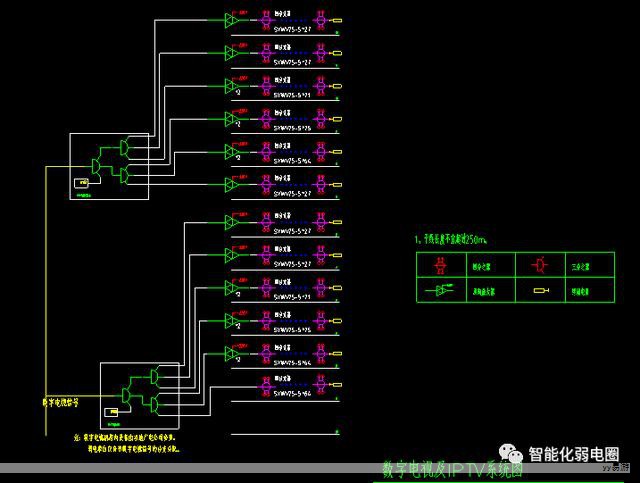Select the top row SYWV75-5 cable label
The height and width of the screenshot is (483, 640).
pyautogui.click(x=292, y=31)
